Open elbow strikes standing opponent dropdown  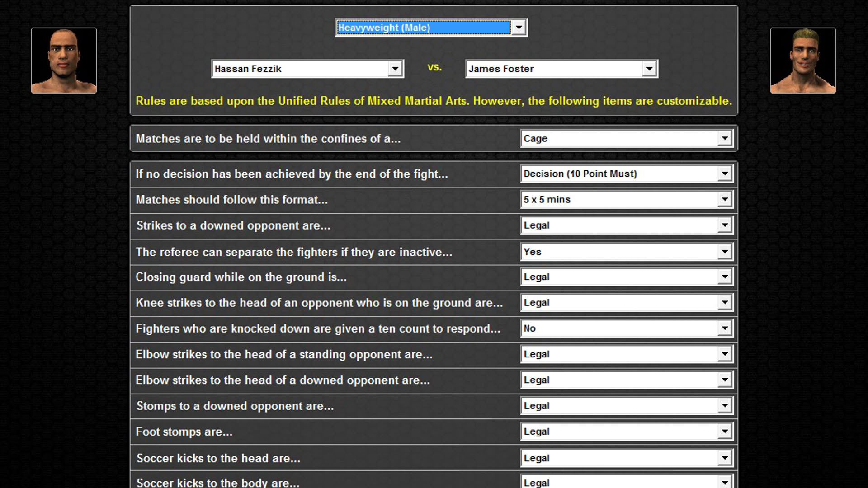[627, 354]
